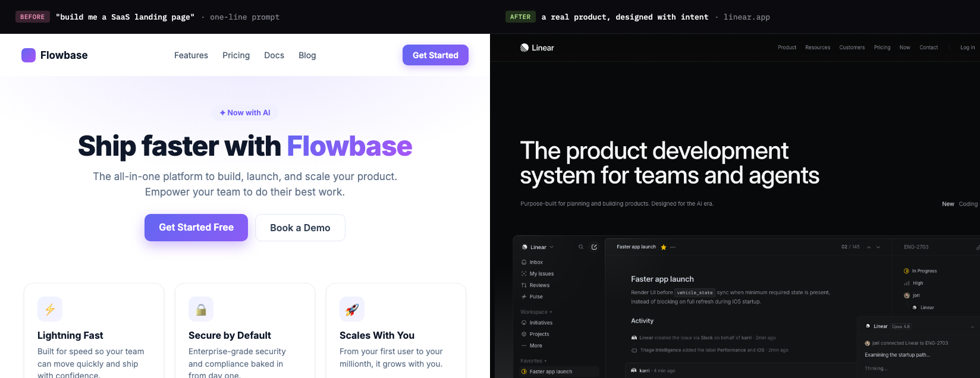Go to next issue with down chevron

pos(878,247)
